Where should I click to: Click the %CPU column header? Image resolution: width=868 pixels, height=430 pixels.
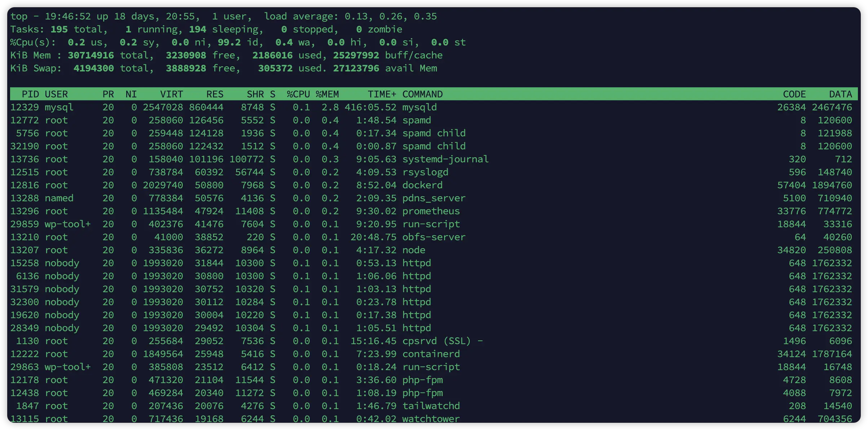coord(298,94)
